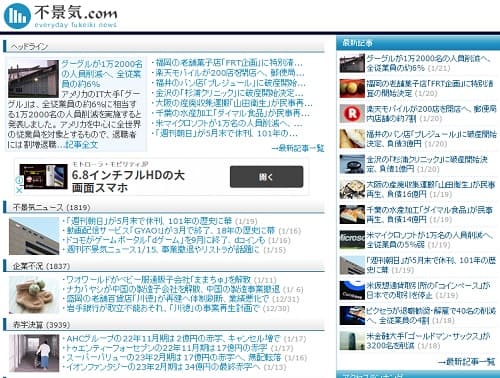
Task: Open sidebar article on Google 1万2000名 cuts
Action: click(x=429, y=63)
